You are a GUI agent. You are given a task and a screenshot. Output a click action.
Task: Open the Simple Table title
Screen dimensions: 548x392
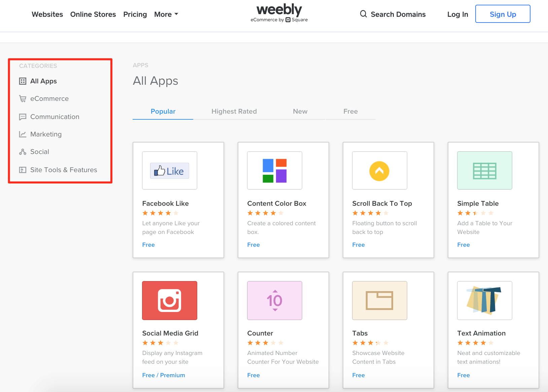[x=478, y=203]
